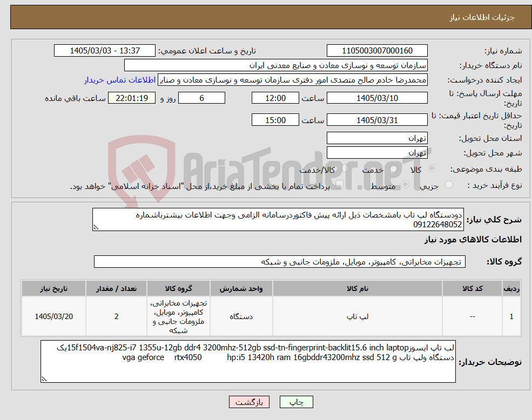The image size is (532, 420).
Task: Click resize handle of buyer notes area
Action: point(44,380)
